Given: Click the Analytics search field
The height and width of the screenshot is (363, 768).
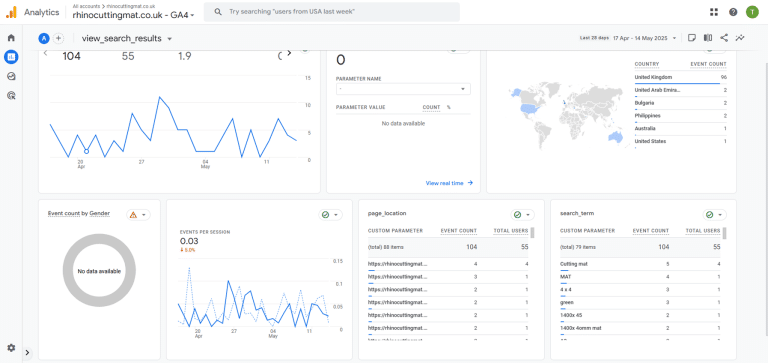Looking at the screenshot, I should [332, 12].
